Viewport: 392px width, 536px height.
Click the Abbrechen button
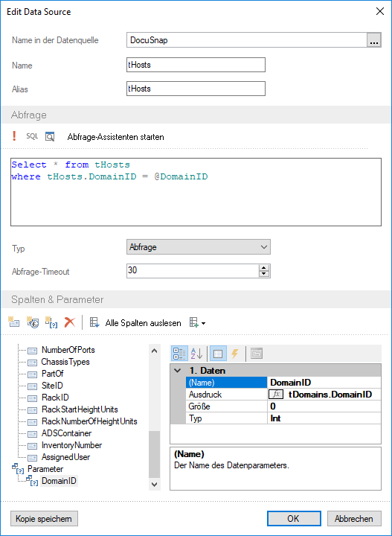354,519
